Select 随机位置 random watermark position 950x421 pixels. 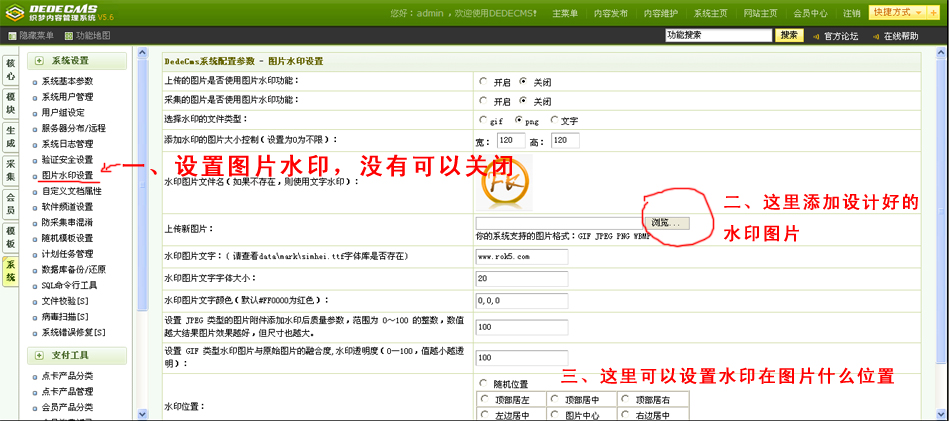(x=484, y=384)
